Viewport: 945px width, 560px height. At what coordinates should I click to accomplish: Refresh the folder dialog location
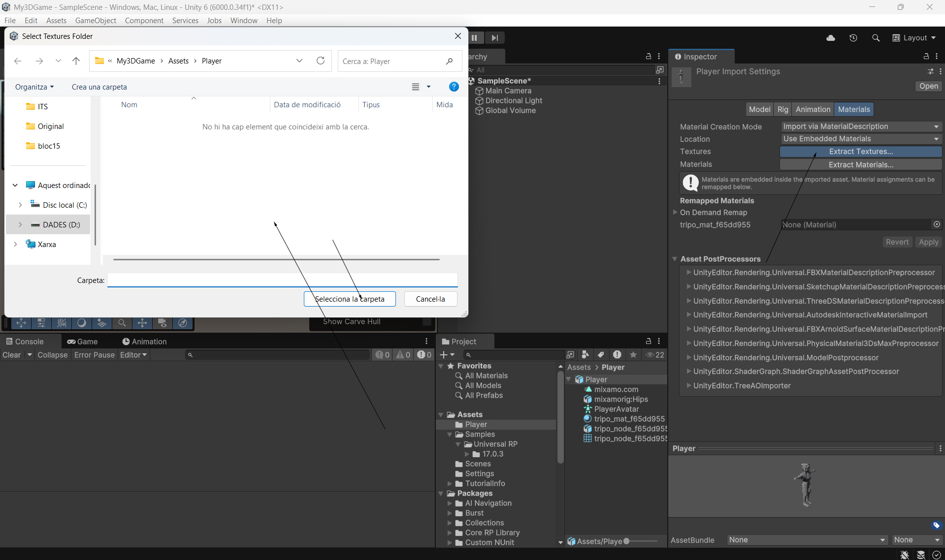321,61
